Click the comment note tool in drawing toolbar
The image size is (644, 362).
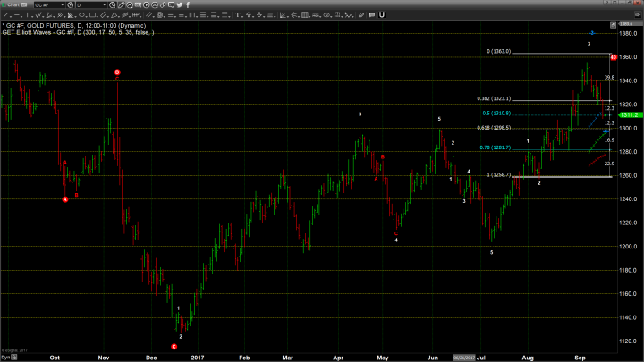tap(372, 15)
